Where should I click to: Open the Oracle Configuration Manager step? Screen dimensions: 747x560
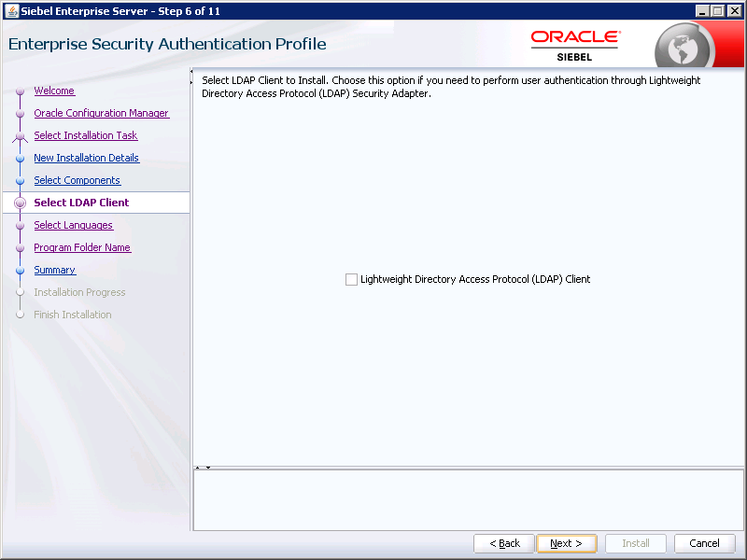102,113
